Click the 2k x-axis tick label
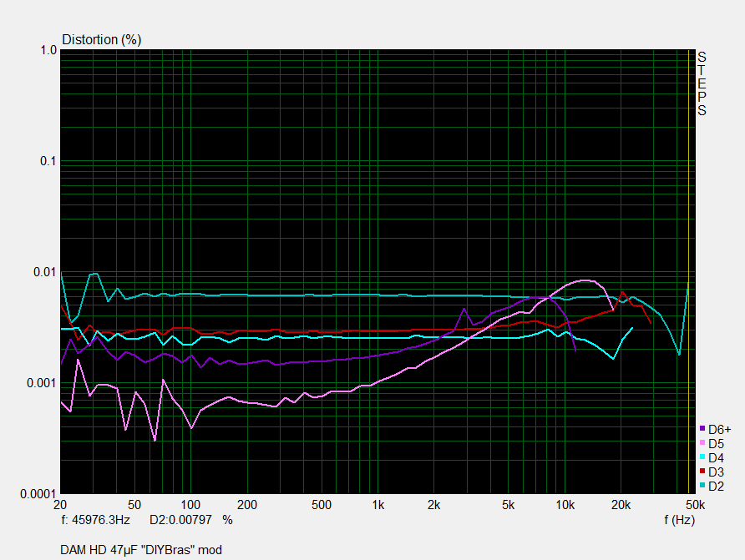The image size is (745, 560). pos(433,505)
